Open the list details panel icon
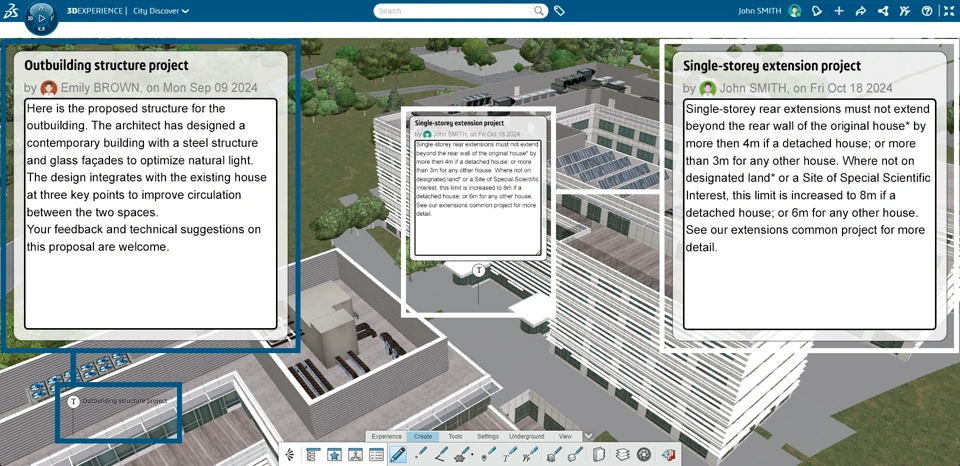960x466 pixels. [377, 454]
